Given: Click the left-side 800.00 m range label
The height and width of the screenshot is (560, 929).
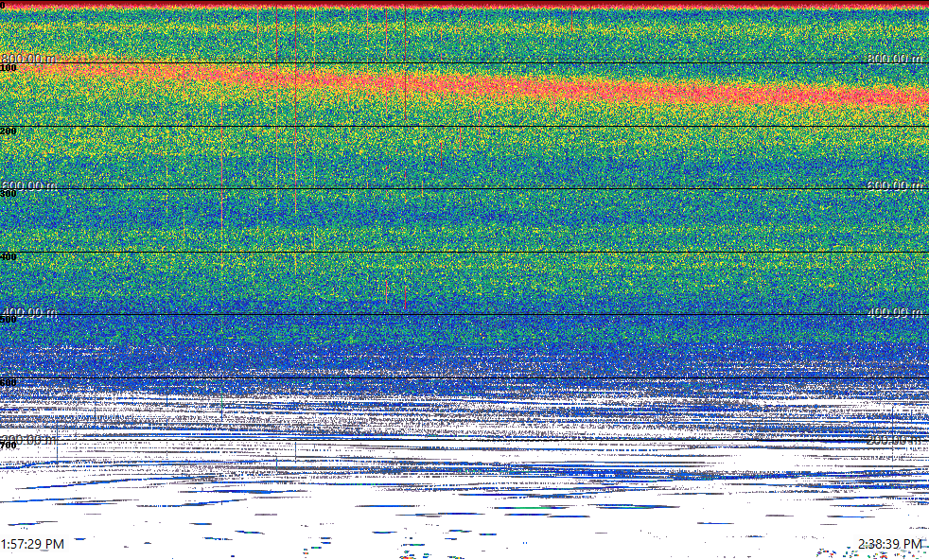Looking at the screenshot, I should [x=28, y=58].
